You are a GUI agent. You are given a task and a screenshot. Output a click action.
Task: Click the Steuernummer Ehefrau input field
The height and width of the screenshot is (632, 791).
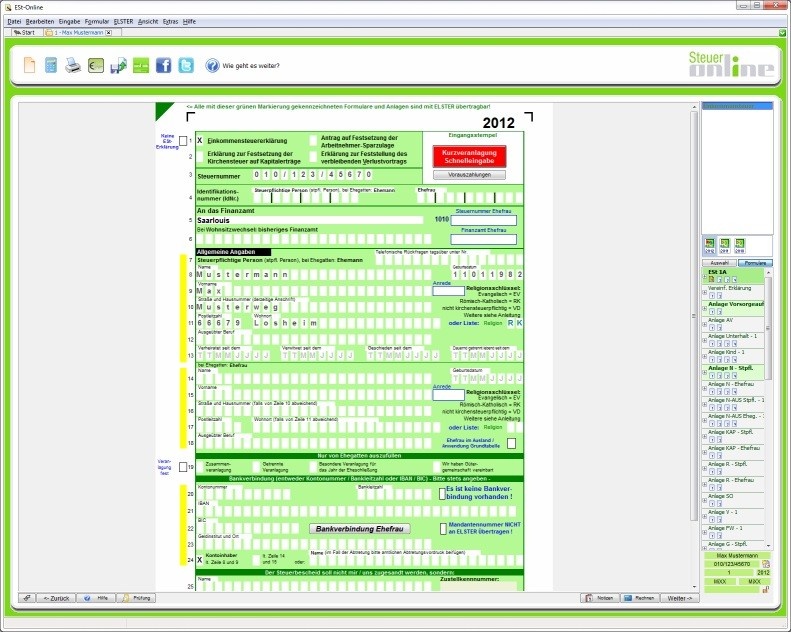(x=483, y=220)
